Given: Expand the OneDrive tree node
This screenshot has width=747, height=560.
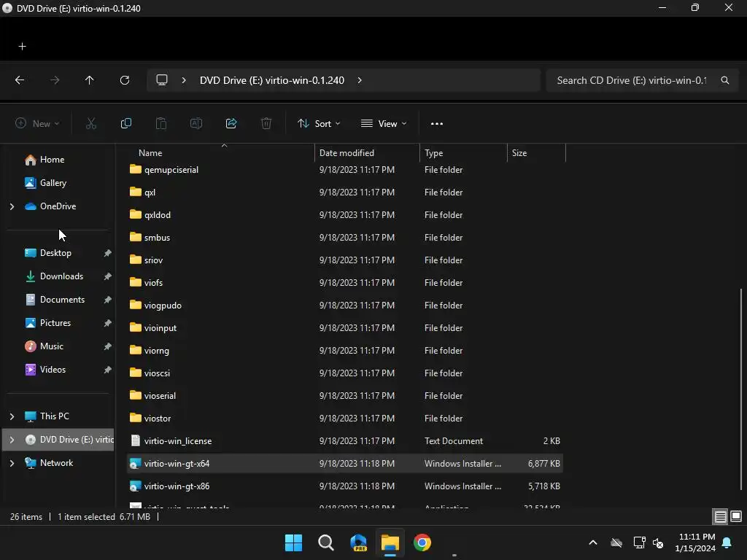Looking at the screenshot, I should click(x=12, y=206).
